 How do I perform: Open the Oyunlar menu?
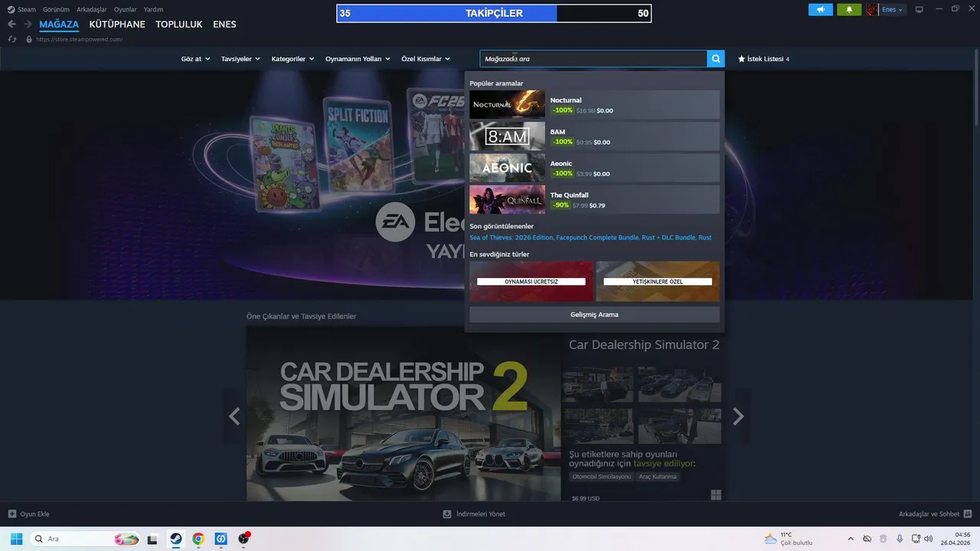click(126, 10)
